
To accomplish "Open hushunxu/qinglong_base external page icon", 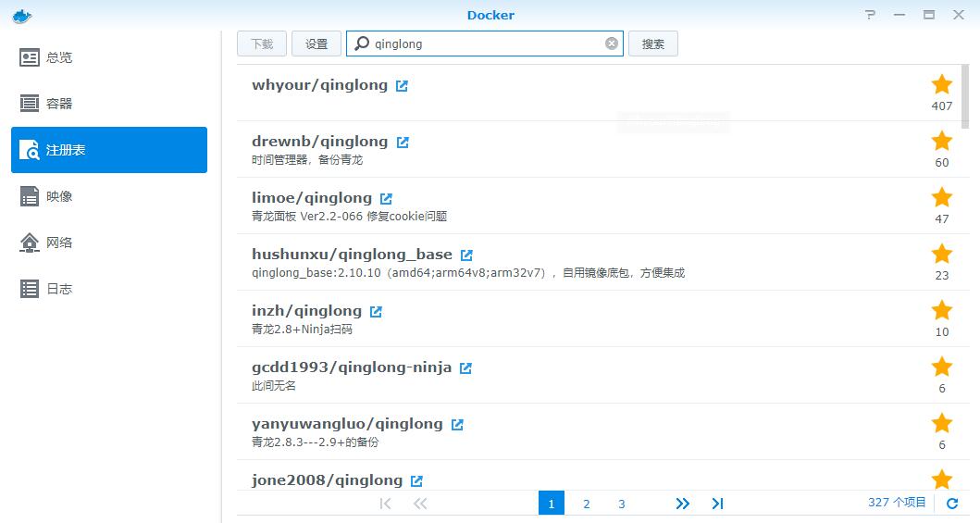I will tap(466, 255).
